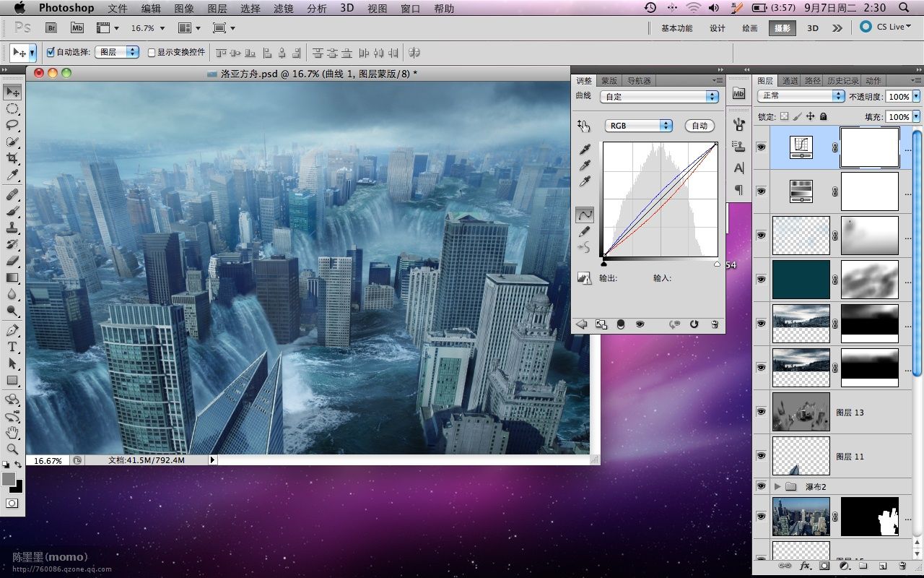Click the curves white point slider
The height and width of the screenshot is (578, 924).
(717, 264)
